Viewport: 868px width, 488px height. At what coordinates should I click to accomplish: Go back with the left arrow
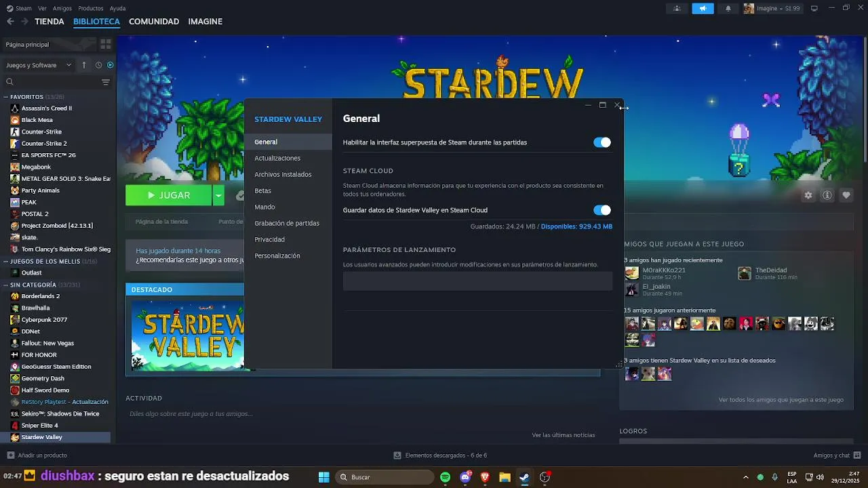click(x=10, y=22)
